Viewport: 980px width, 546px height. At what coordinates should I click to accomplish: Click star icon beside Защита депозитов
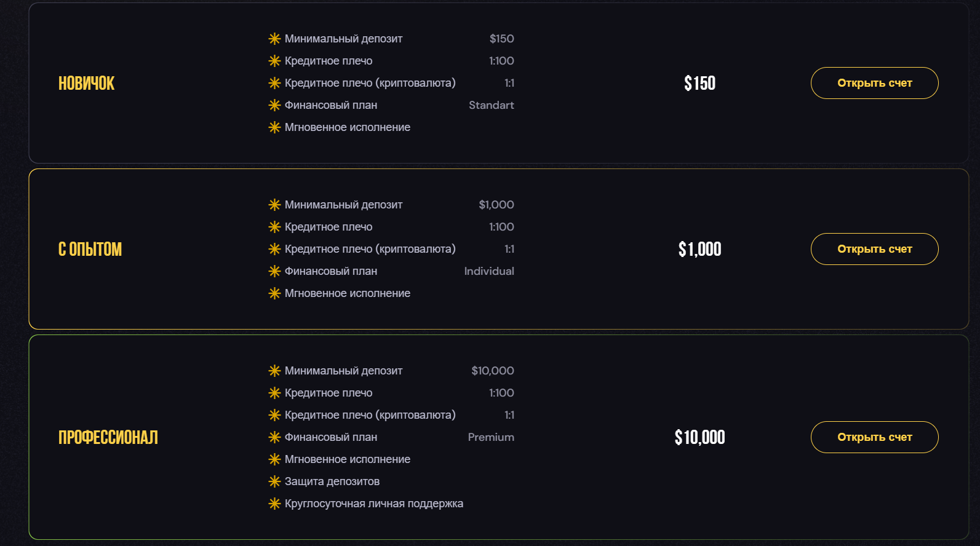pos(274,481)
